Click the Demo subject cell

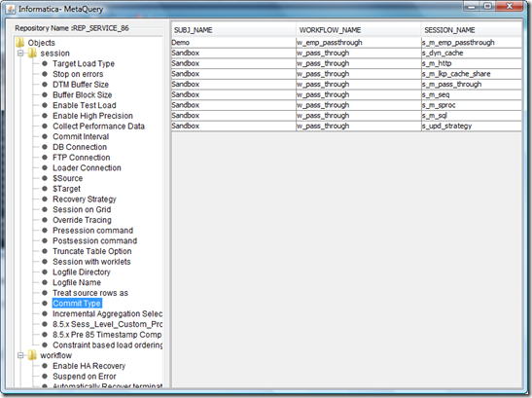[233, 43]
